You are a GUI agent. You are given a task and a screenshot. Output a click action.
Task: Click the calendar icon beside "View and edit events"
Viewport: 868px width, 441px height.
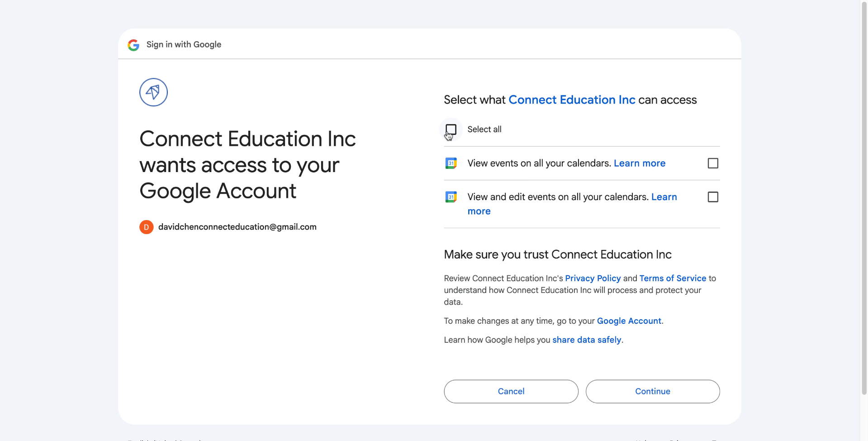click(x=451, y=197)
